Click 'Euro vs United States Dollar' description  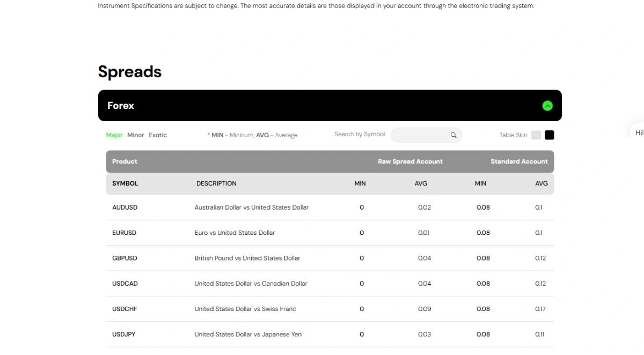pos(235,233)
